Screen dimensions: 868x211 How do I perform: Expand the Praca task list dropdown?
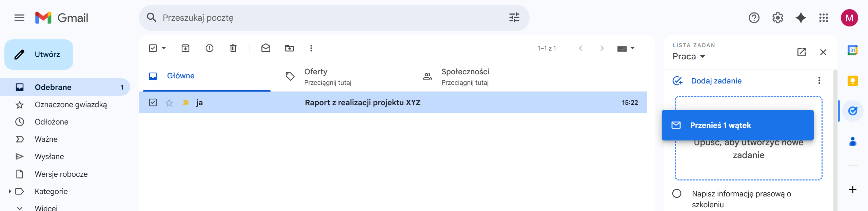point(703,57)
